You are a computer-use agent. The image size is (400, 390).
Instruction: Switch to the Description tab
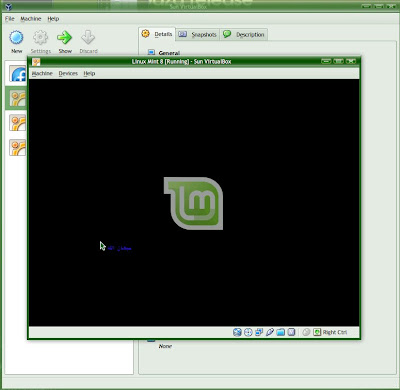[x=244, y=34]
